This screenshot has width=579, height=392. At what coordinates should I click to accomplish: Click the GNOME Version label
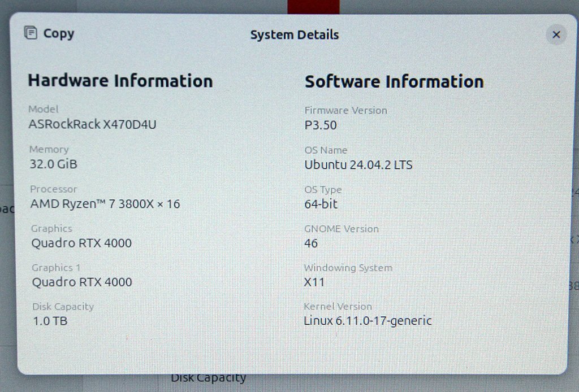pyautogui.click(x=342, y=229)
